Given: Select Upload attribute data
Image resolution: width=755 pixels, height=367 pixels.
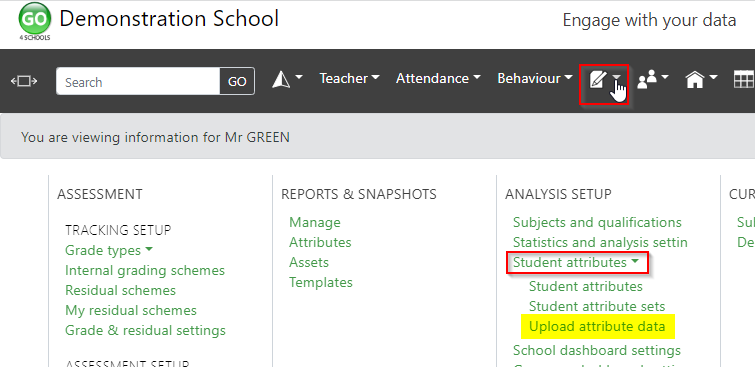Looking at the screenshot, I should click(597, 327).
